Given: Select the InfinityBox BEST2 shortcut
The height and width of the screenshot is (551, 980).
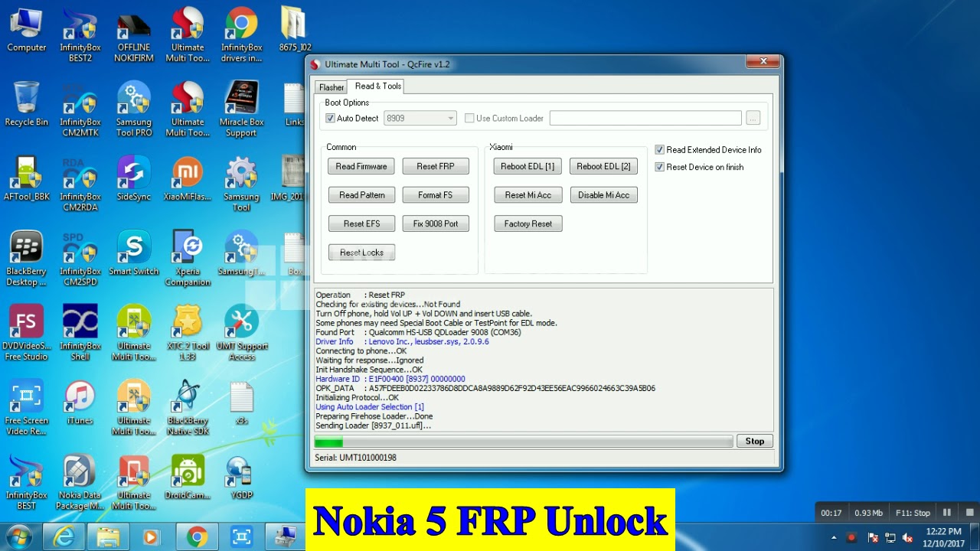Looking at the screenshot, I should 80,35.
